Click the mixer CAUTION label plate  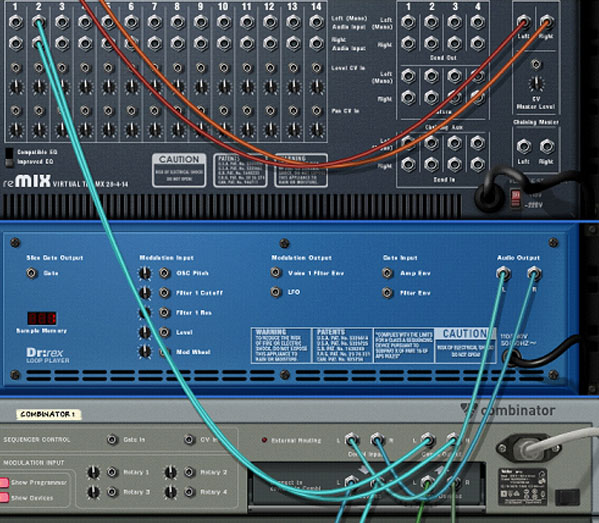tap(179, 170)
